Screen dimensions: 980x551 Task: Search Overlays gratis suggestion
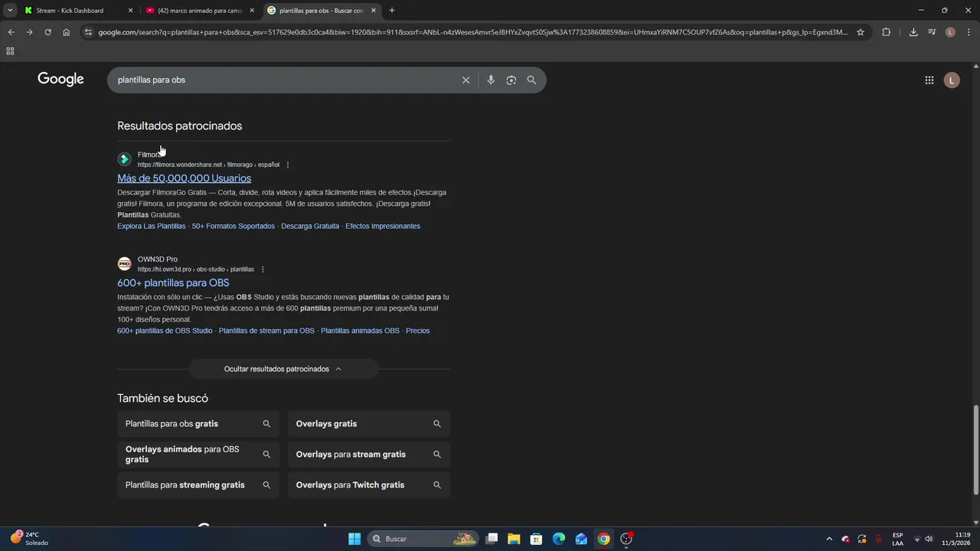[369, 424]
